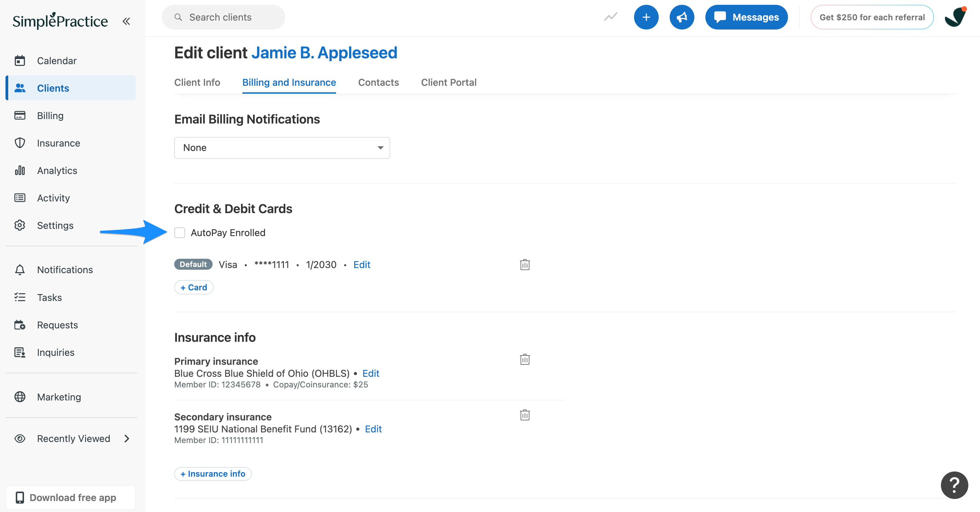Delete the Secondary insurance entry
Screen dimensions: 980x512
tap(525, 415)
